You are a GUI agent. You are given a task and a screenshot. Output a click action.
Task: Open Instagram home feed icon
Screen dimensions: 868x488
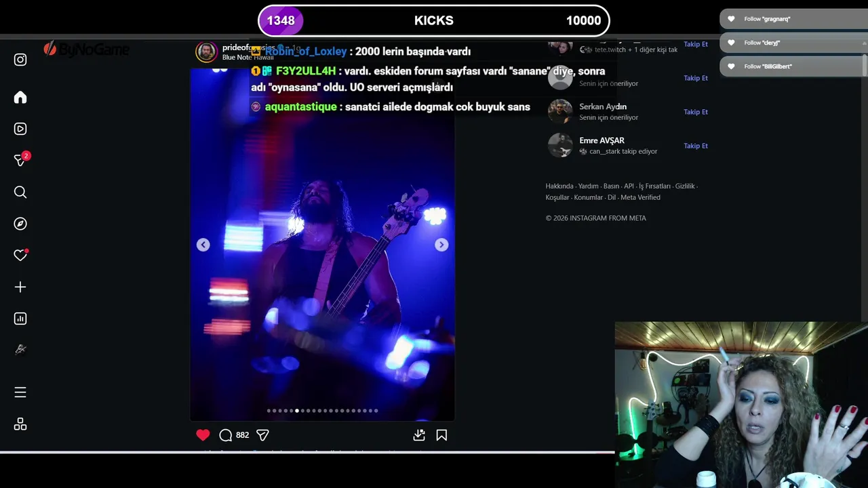(x=20, y=97)
